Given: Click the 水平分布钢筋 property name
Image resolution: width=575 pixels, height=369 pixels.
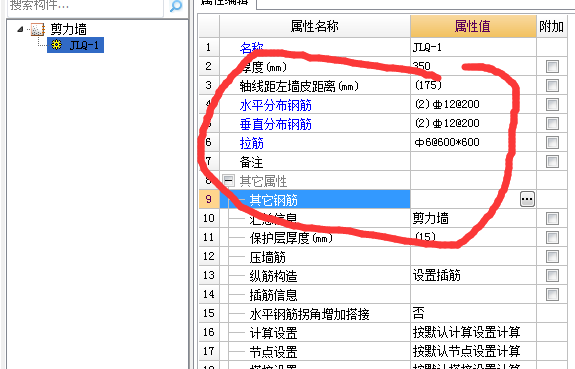Looking at the screenshot, I should [x=275, y=105].
